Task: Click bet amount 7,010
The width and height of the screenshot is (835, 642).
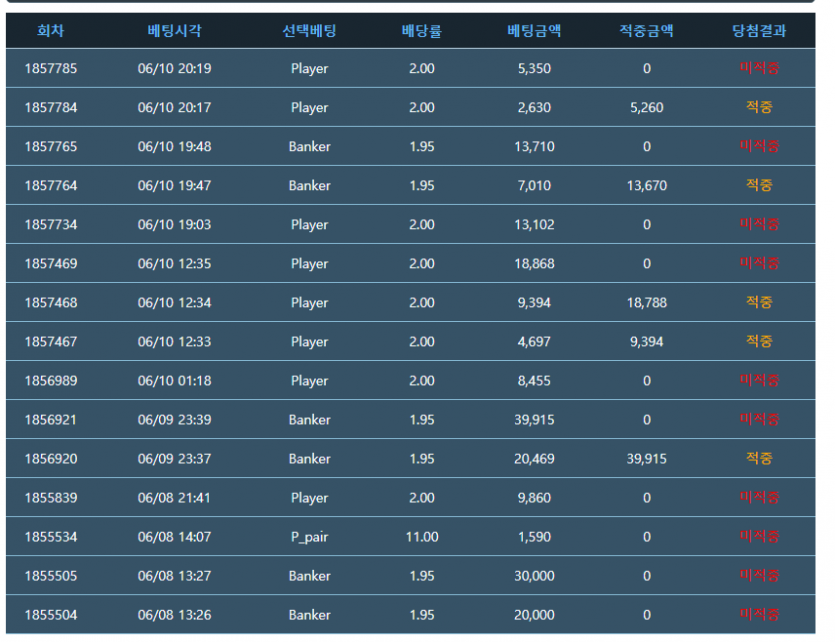Action: click(x=534, y=186)
